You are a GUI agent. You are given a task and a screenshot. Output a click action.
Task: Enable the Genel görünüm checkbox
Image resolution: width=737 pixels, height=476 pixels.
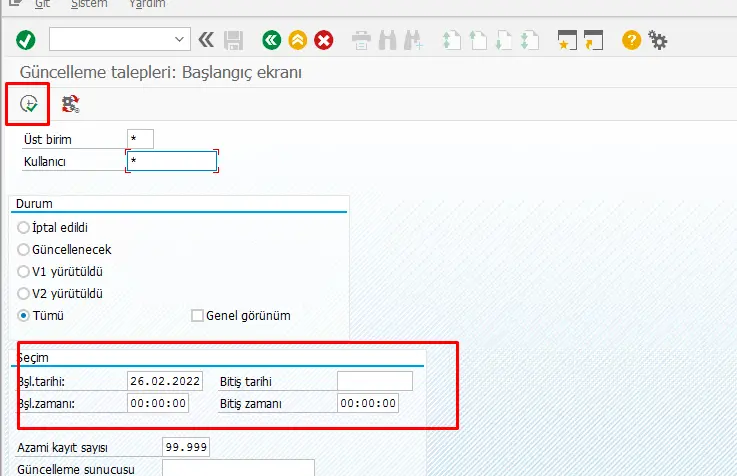pyautogui.click(x=197, y=315)
